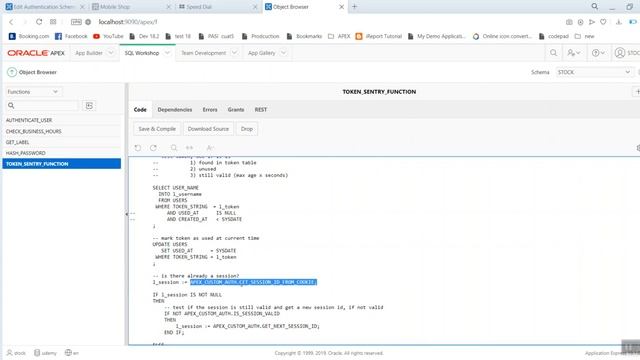The height and width of the screenshot is (360, 640).
Task: Click the Replace icon in code editor toolbar
Action: pyautogui.click(x=190, y=148)
